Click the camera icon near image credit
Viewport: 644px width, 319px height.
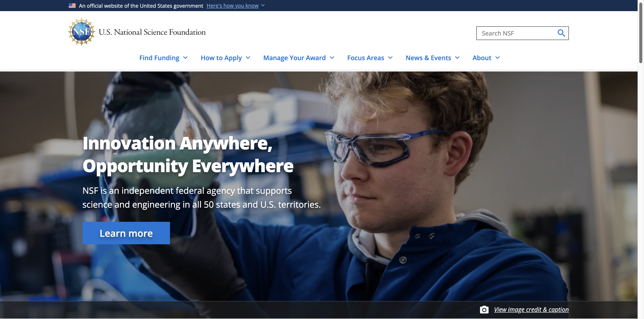tap(484, 310)
